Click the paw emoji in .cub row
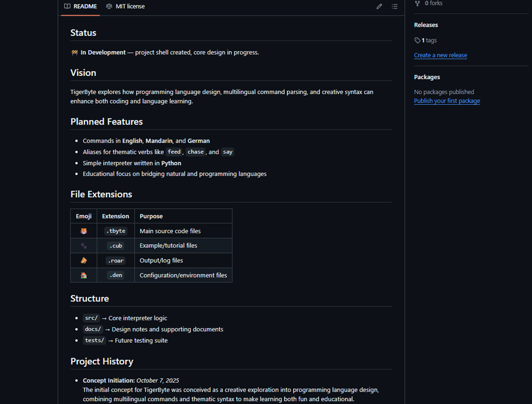Image resolution: width=532 pixels, height=404 pixels. click(83, 246)
